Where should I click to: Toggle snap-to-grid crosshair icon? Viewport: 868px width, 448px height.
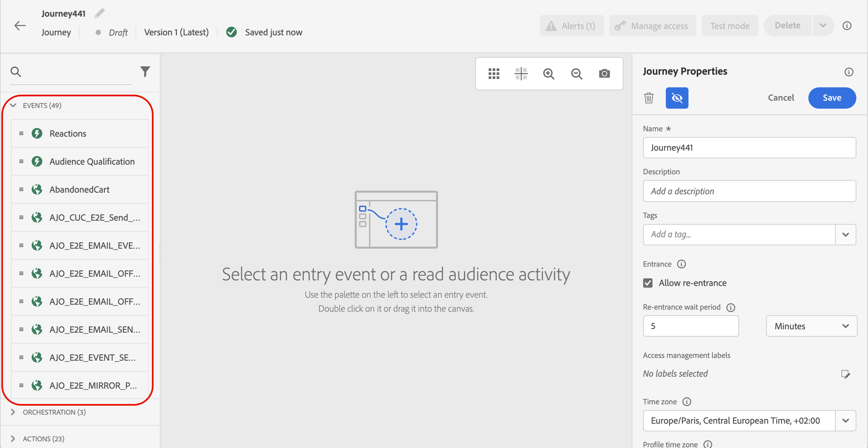point(521,73)
